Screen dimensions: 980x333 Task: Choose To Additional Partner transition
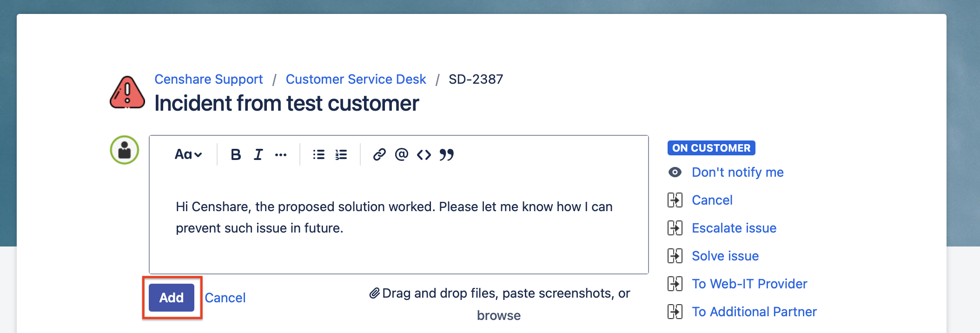[x=754, y=312]
